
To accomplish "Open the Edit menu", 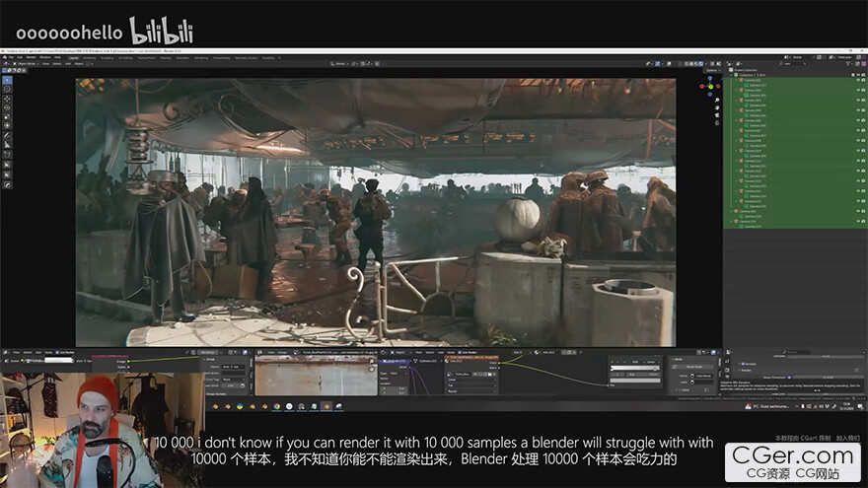I will pyautogui.click(x=20, y=57).
